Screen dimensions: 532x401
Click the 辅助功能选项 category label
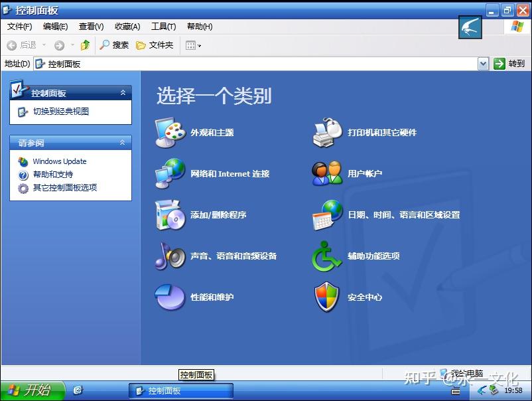coord(373,256)
